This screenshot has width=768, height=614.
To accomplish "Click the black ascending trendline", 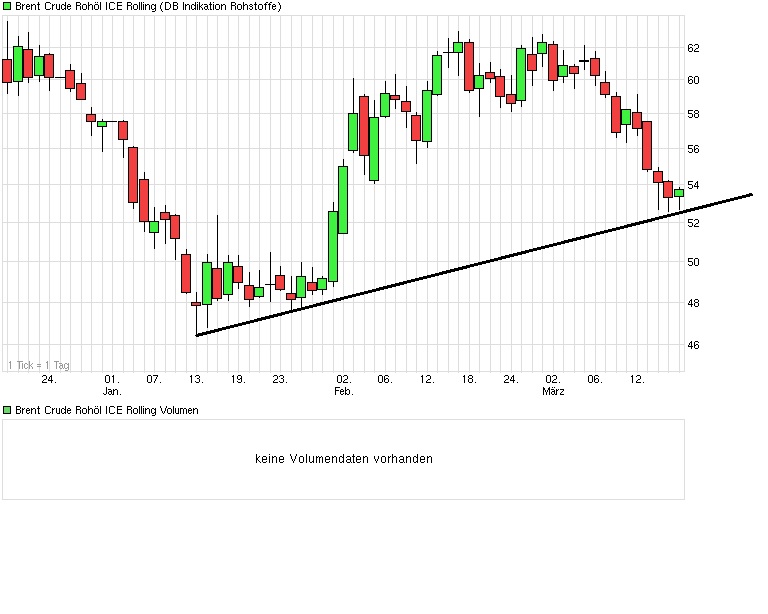I will click(474, 265).
